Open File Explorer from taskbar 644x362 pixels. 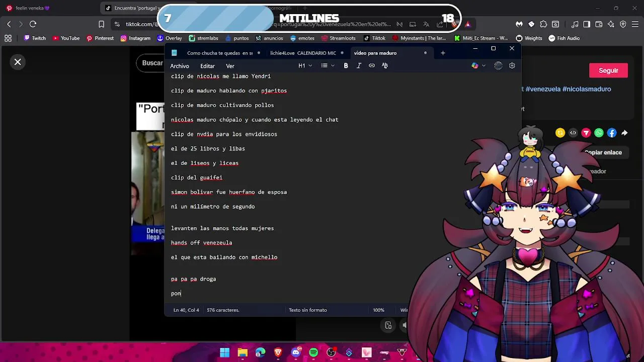click(243, 352)
